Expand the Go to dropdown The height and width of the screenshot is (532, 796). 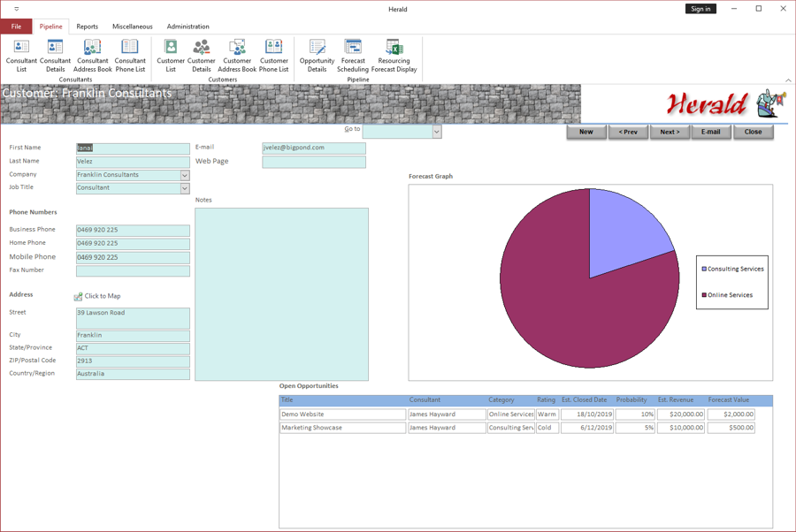click(437, 132)
